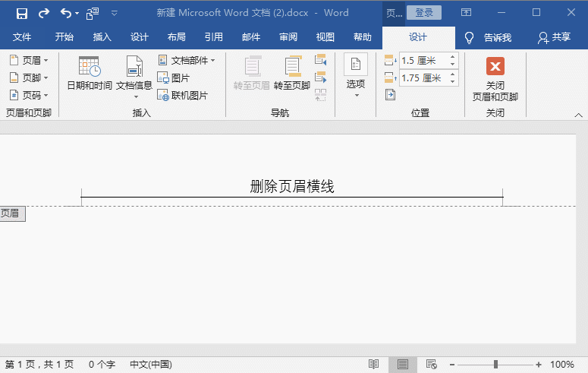Open the 布局 tab
Image resolution: width=588 pixels, height=373 pixels.
click(x=176, y=37)
